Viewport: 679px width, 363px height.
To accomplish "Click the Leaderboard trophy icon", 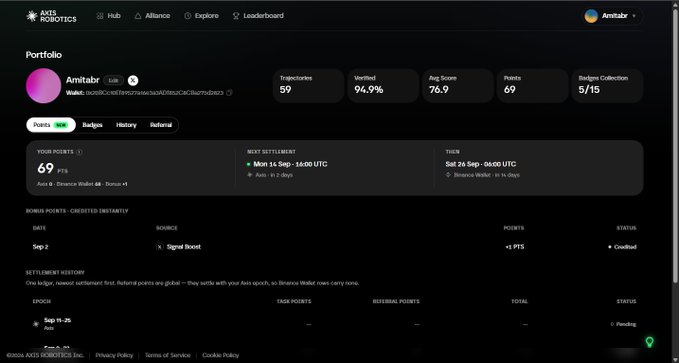I will pyautogui.click(x=236, y=16).
